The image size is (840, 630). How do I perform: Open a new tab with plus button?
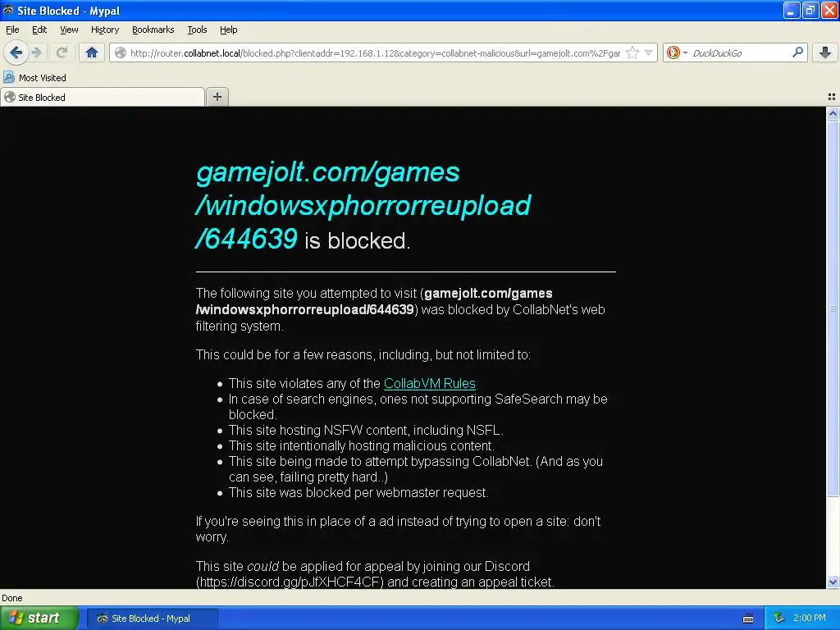[x=217, y=97]
